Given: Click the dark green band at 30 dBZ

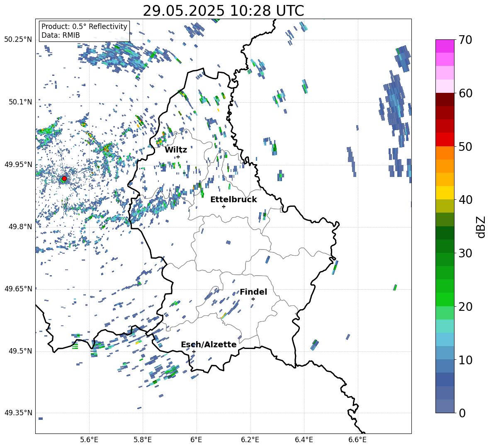Looking at the screenshot, I should click(445, 246).
